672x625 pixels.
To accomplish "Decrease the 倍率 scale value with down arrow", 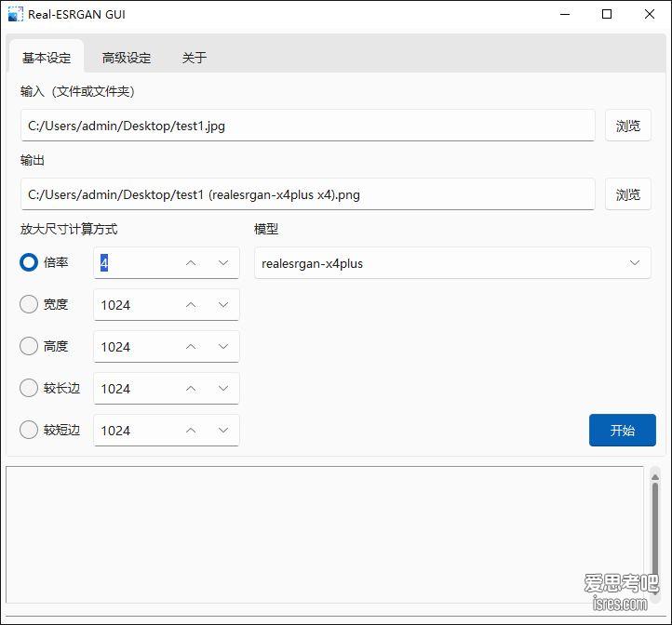I will 223,263.
